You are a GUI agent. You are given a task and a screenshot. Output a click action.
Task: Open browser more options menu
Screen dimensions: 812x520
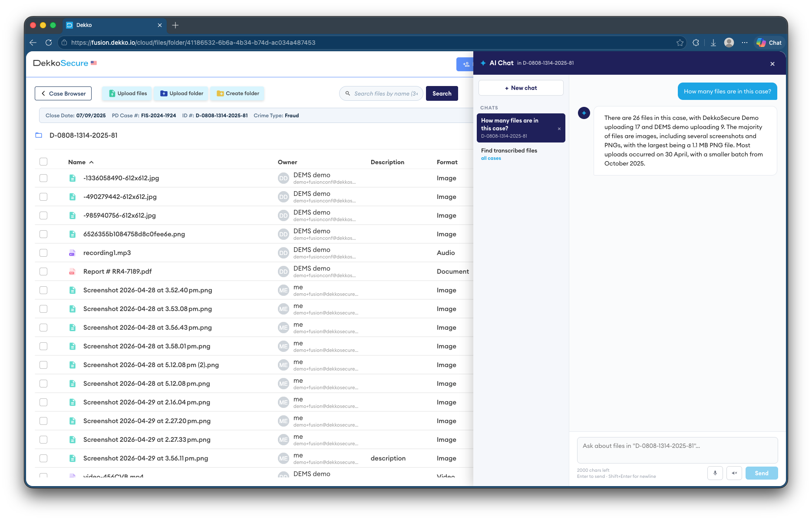745,43
